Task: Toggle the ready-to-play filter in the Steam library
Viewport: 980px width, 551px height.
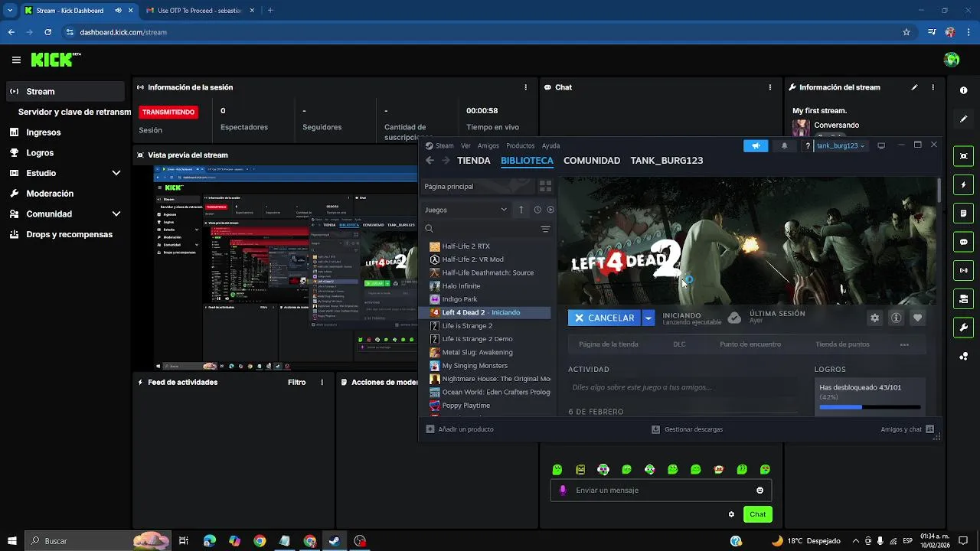Action: [550, 210]
